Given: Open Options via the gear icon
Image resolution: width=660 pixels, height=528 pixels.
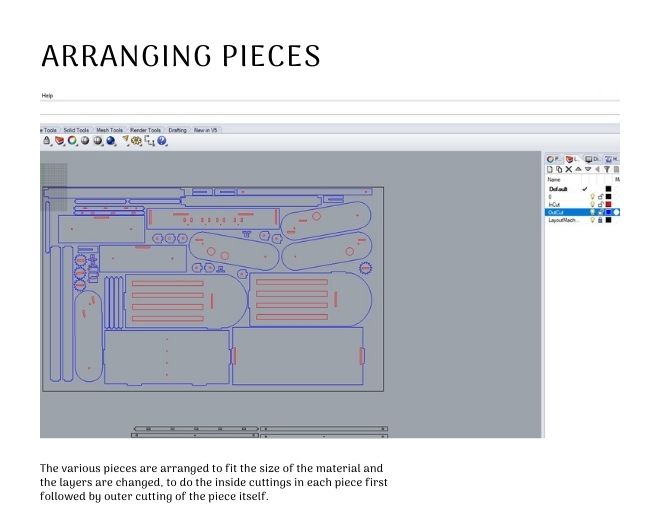Looking at the screenshot, I should pyautogui.click(x=136, y=141).
